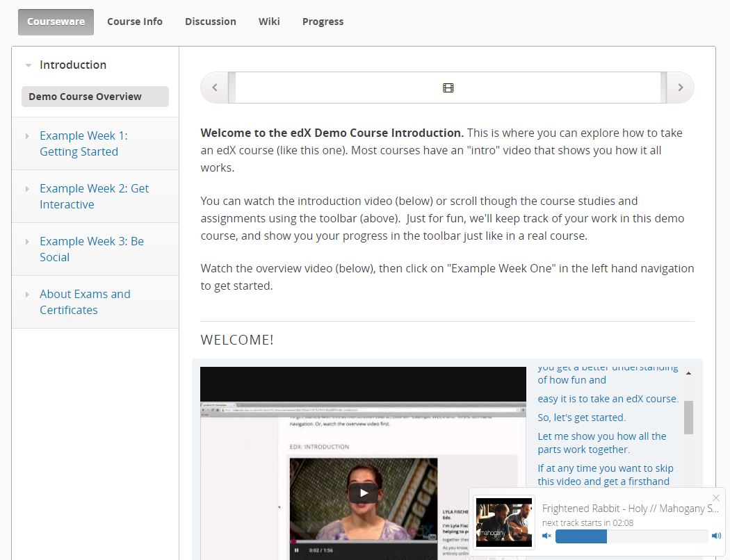The height and width of the screenshot is (560, 730).
Task: View the Progress tab
Action: pyautogui.click(x=323, y=22)
